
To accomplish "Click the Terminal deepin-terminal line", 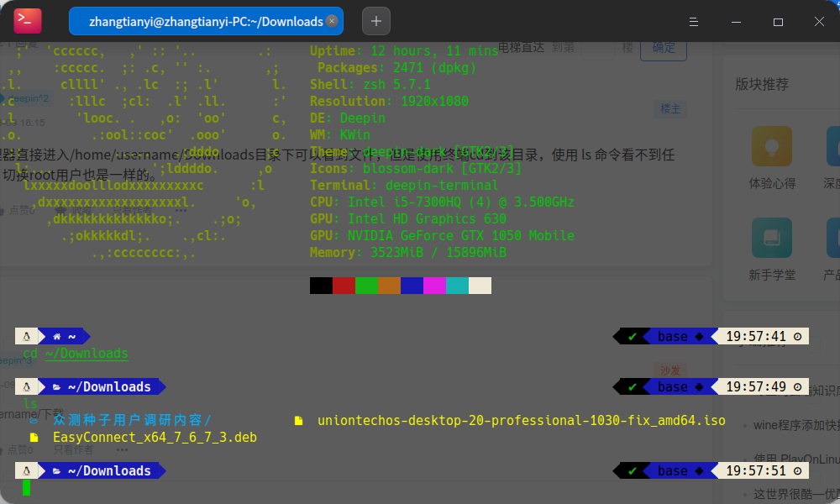I will pos(405,186).
